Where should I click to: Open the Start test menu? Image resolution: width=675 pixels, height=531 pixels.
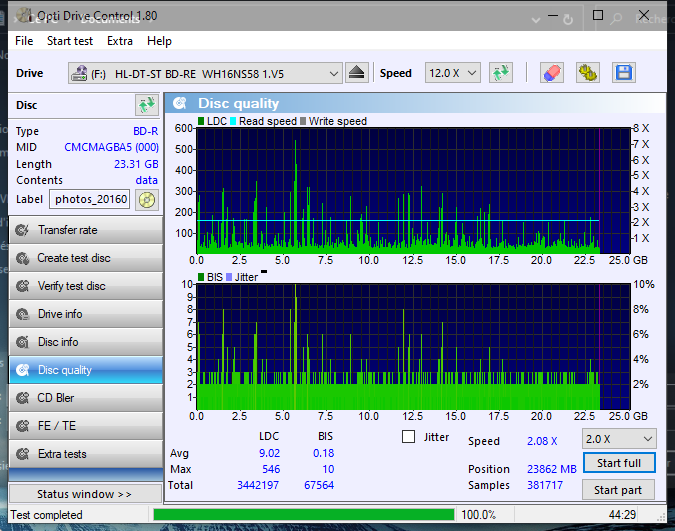70,41
